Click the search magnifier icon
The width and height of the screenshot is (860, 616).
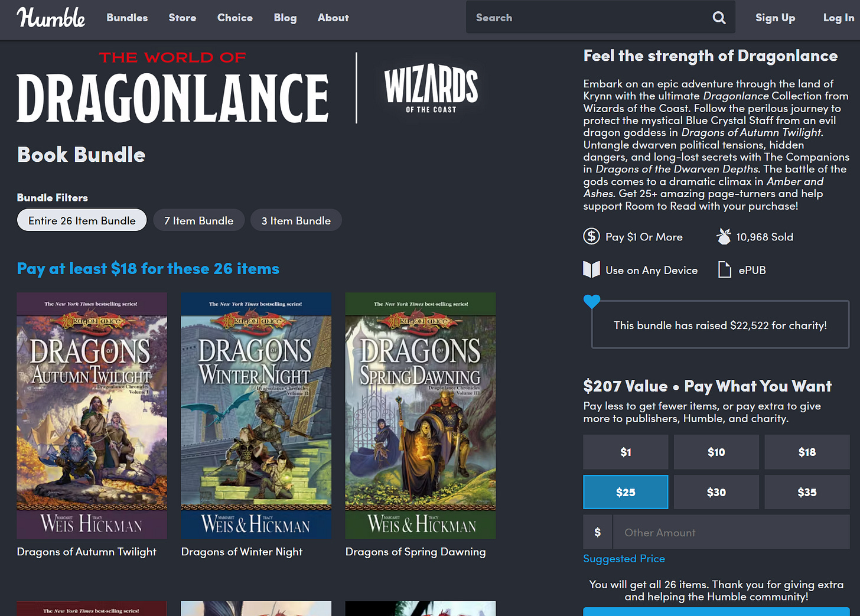pyautogui.click(x=719, y=18)
